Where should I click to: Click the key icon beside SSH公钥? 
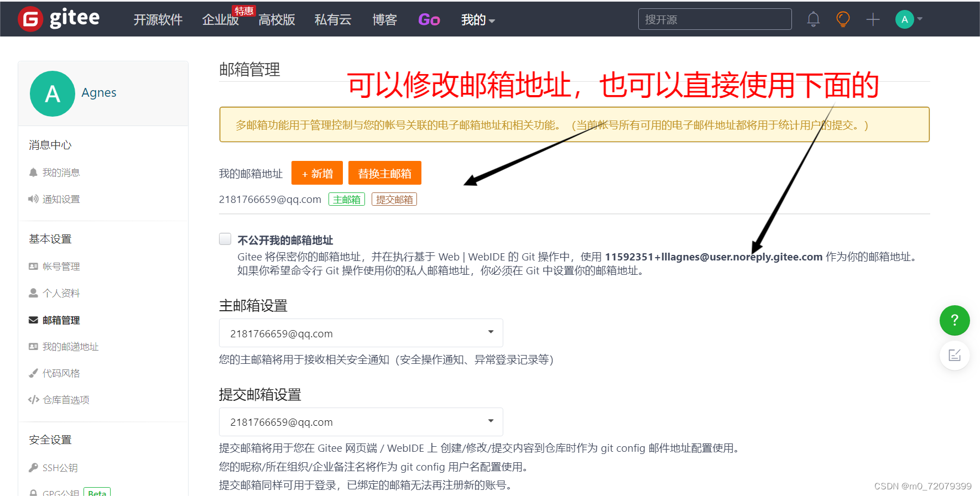33,468
